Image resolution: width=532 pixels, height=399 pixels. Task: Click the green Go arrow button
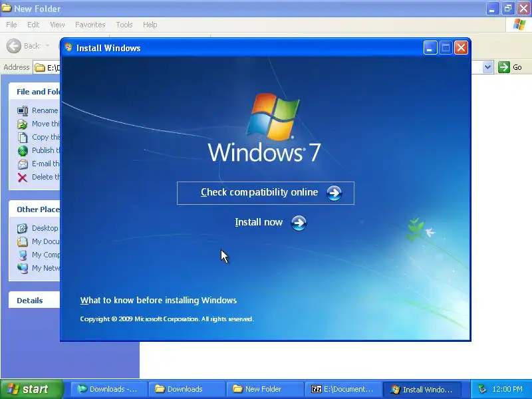tap(504, 67)
